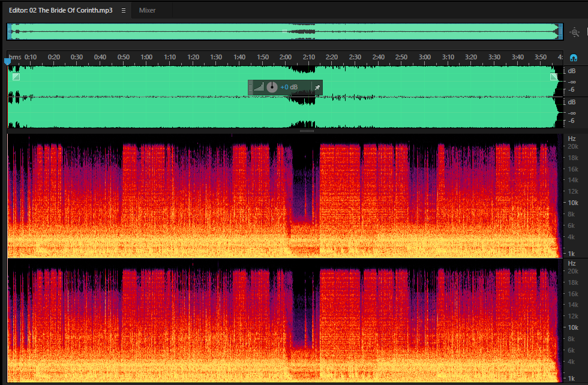This screenshot has height=385, width=588.
Task: Click the Hz label of the lower spectrogram
Action: [571, 263]
